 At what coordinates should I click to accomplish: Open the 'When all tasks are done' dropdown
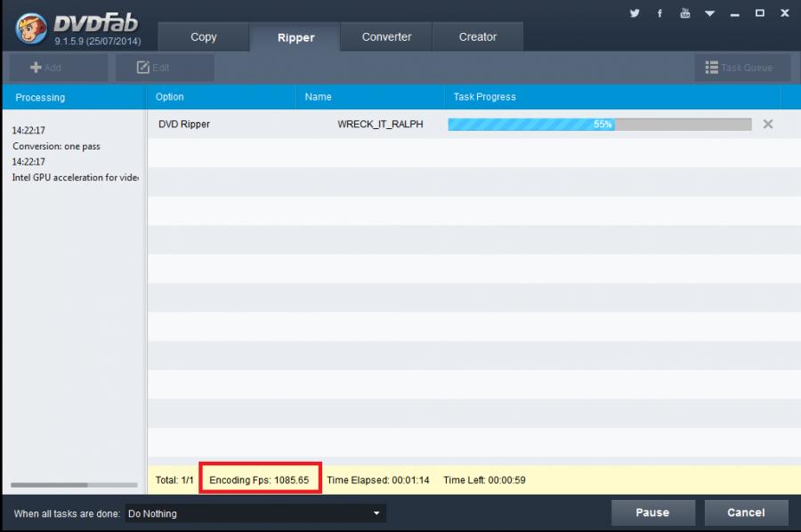coord(255,513)
